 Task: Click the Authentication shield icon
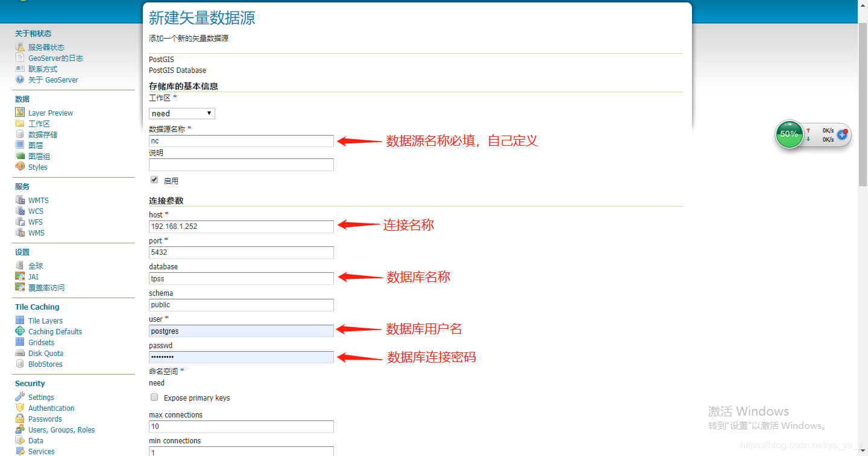point(20,408)
